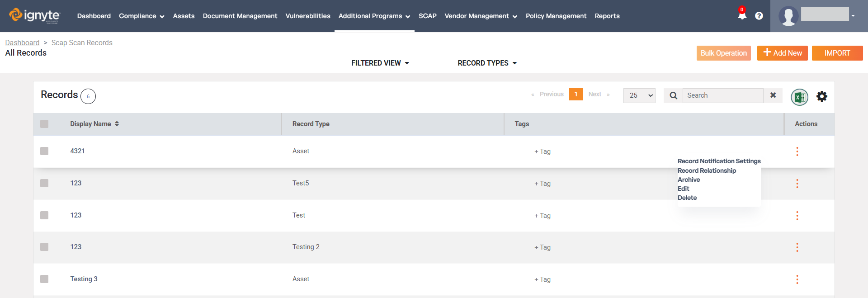Select Edit in the actions menu
The image size is (868, 298).
click(x=683, y=189)
